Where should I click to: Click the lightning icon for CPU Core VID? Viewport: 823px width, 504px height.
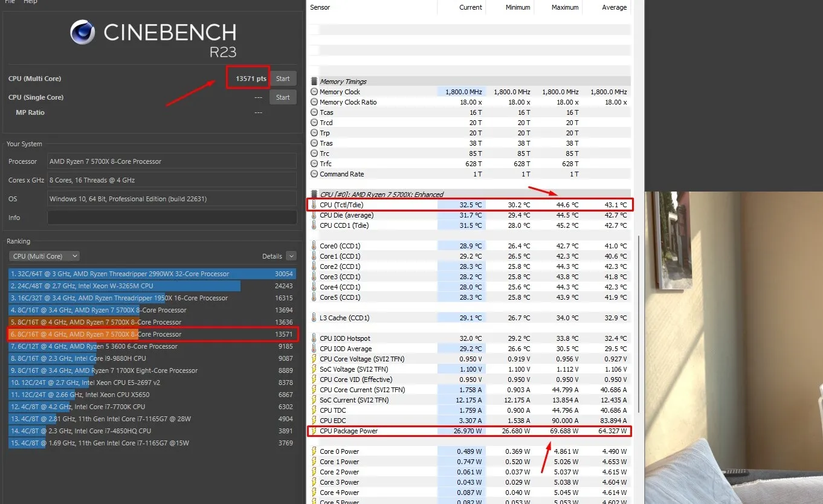tap(314, 380)
